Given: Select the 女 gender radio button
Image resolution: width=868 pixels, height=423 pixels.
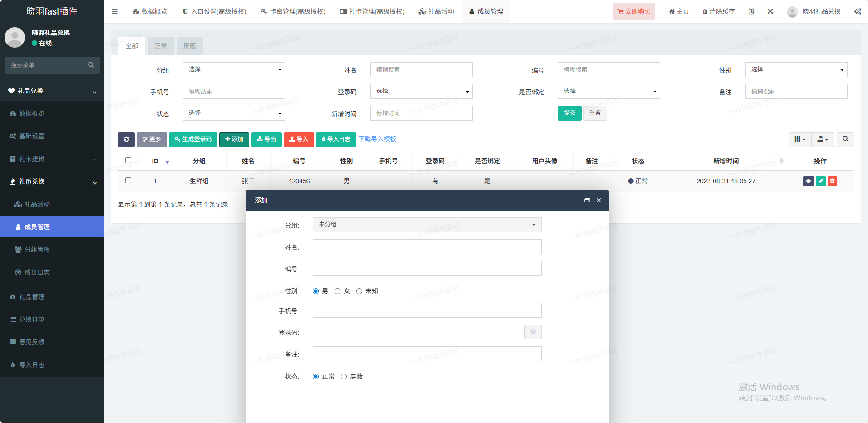Looking at the screenshot, I should (337, 291).
